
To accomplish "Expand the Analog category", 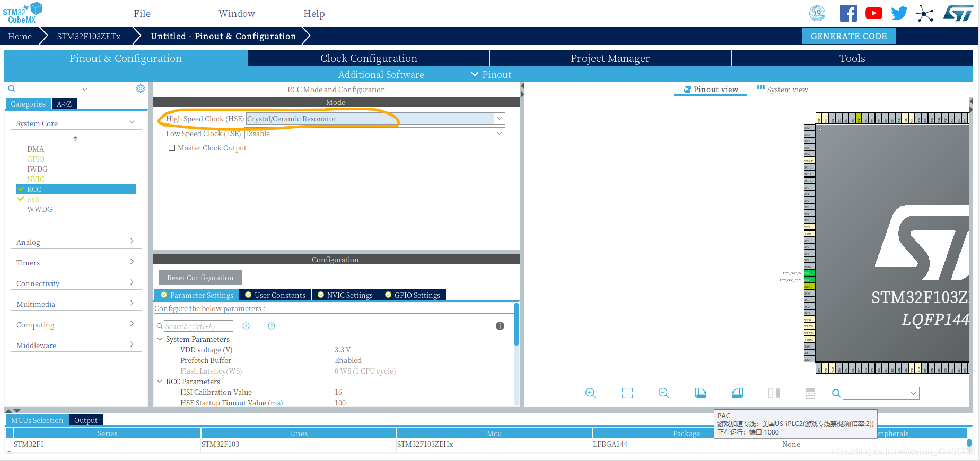I will [x=132, y=241].
